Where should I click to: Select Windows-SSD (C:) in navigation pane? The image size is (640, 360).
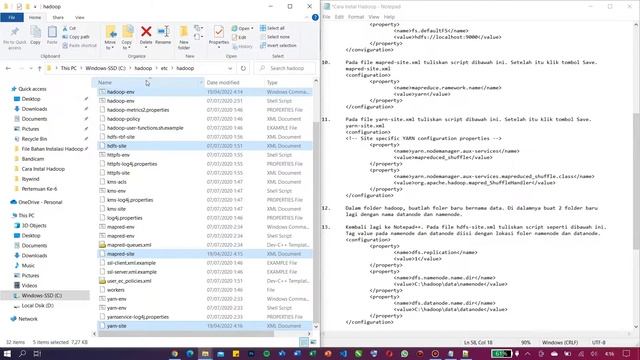click(42, 295)
